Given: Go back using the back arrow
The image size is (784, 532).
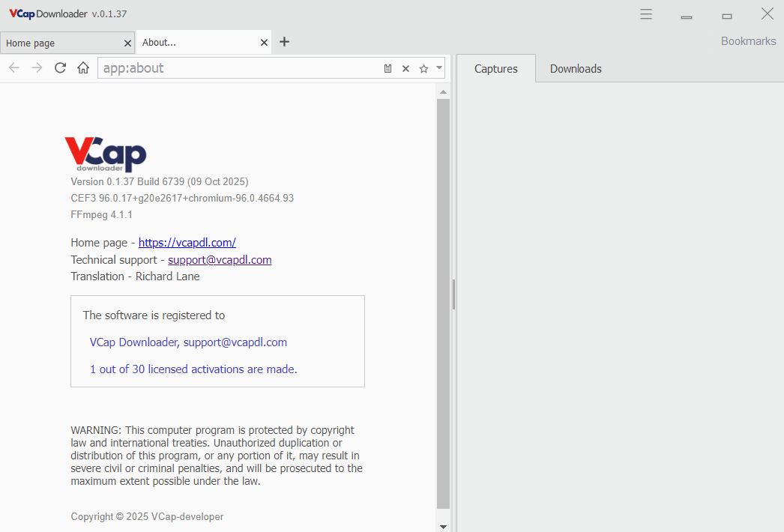Looking at the screenshot, I should [x=14, y=68].
